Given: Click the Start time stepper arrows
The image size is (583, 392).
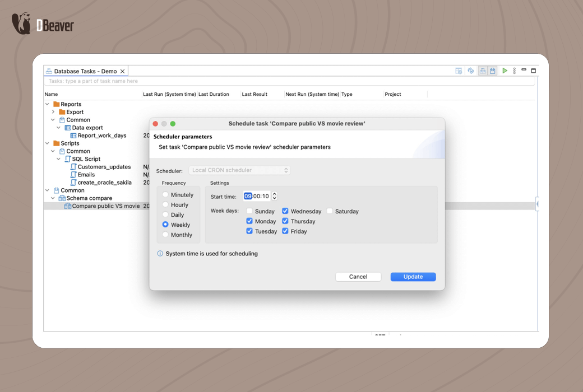Looking at the screenshot, I should click(275, 196).
